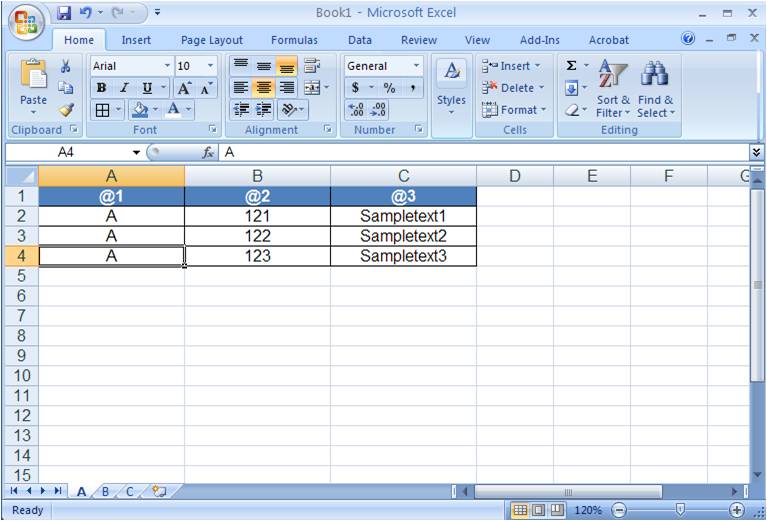Select cell containing Sampletext2
This screenshot has width=767, height=521.
click(404, 236)
